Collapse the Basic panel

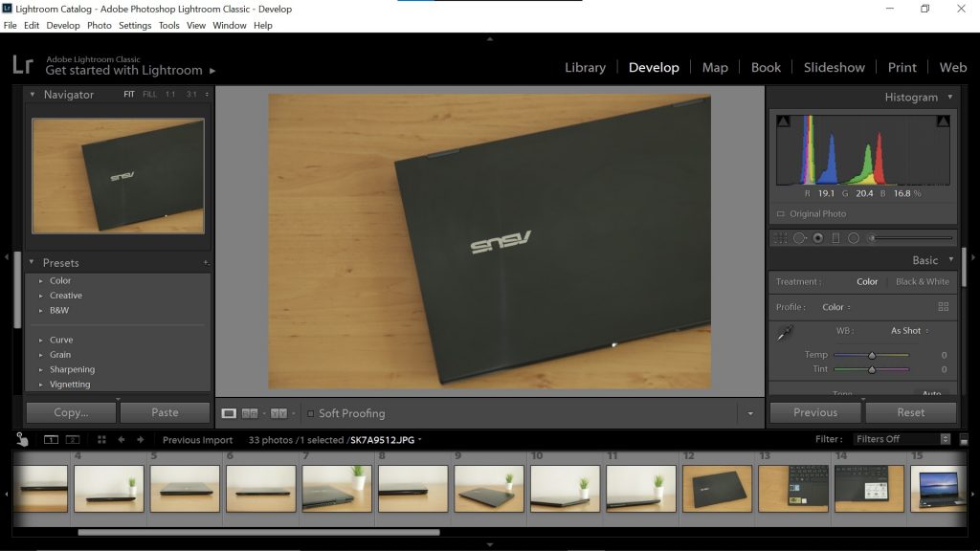(951, 260)
